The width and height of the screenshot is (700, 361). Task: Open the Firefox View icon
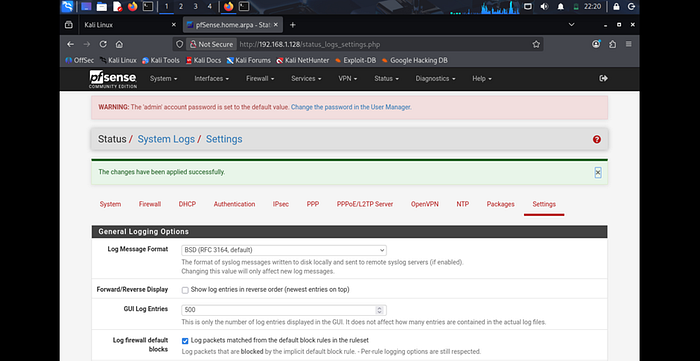click(69, 25)
